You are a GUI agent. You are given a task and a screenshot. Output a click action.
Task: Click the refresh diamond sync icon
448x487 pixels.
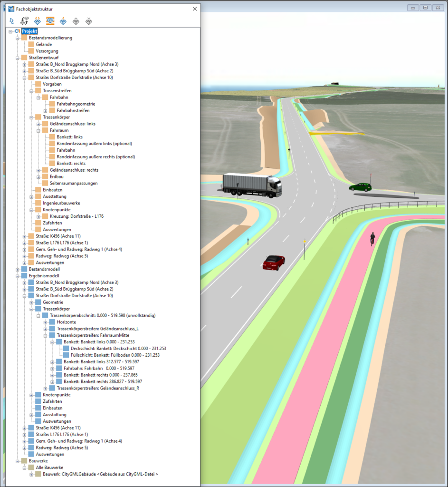(x=24, y=21)
